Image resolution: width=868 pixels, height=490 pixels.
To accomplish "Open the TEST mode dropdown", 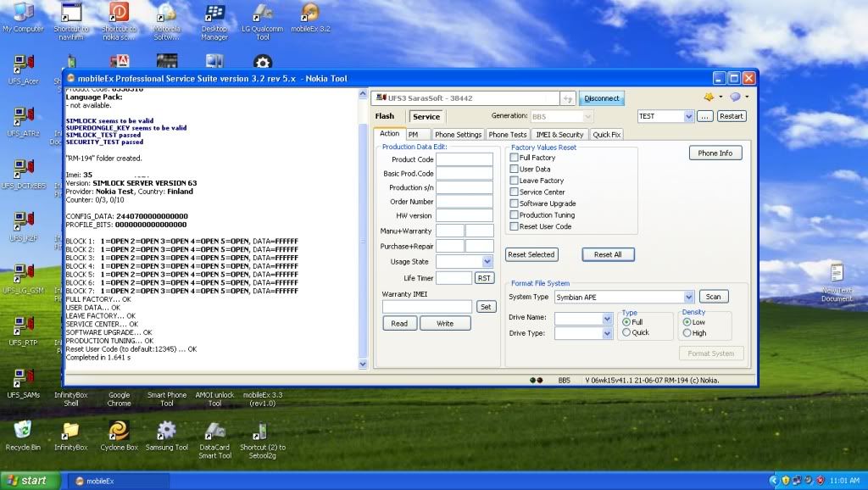I will coord(688,116).
